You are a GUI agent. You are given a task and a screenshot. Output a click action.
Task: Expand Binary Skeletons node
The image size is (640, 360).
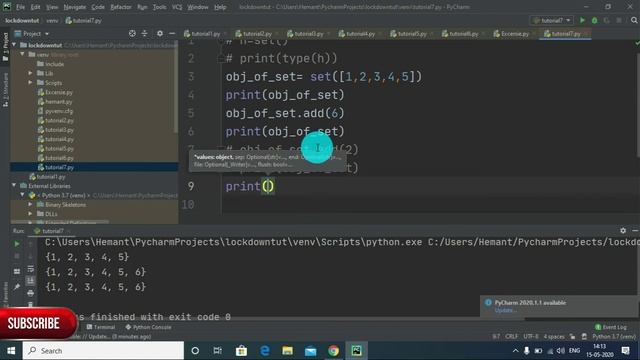(31, 204)
